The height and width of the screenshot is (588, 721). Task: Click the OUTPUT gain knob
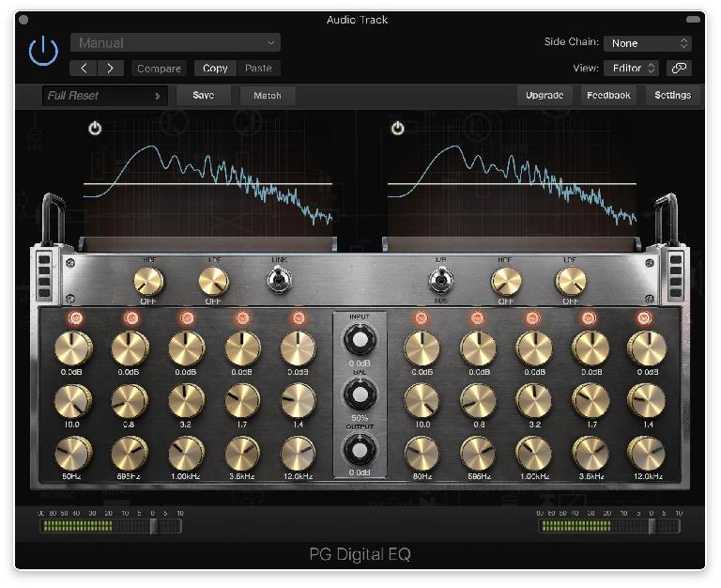coord(360,449)
